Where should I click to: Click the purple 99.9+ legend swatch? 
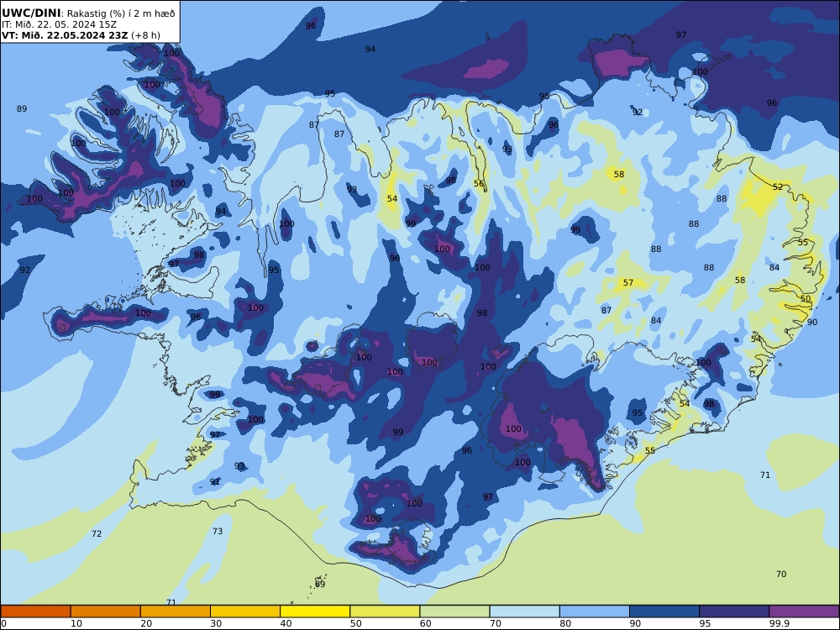(804, 612)
